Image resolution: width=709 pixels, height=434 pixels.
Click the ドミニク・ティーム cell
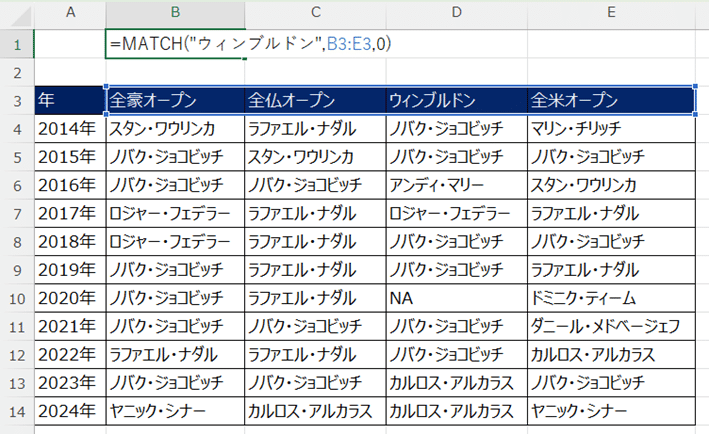point(611,298)
